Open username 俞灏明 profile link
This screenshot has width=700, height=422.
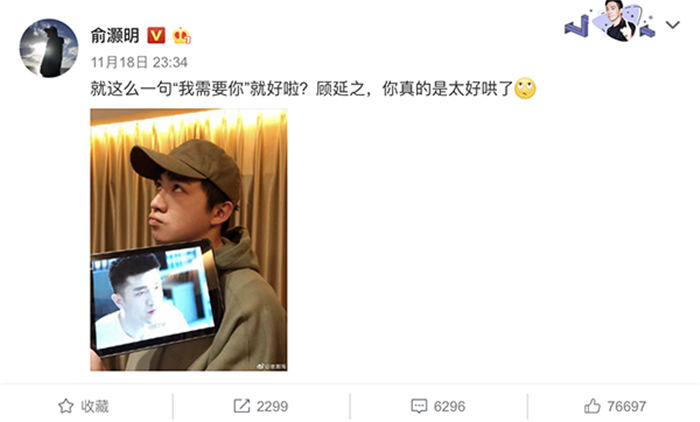(115, 36)
